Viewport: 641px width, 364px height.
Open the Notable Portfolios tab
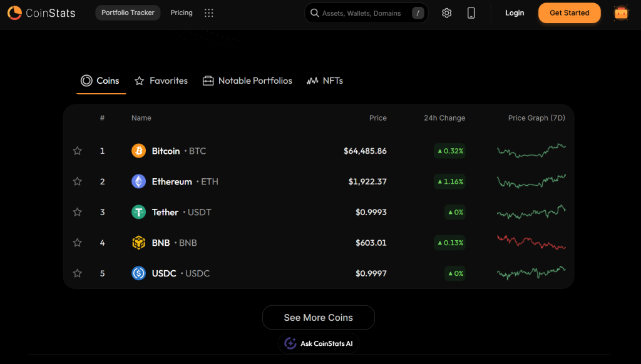(x=247, y=81)
